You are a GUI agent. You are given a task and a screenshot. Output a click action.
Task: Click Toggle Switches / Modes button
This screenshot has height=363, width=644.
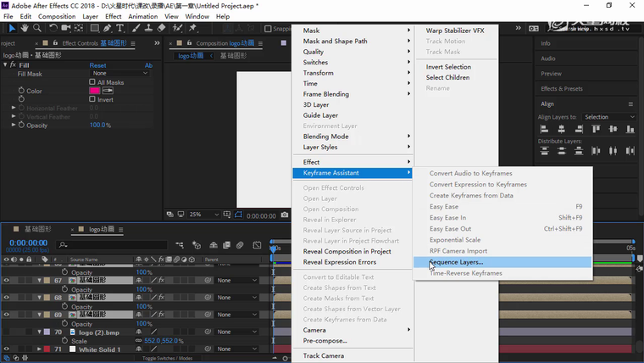tap(169, 359)
